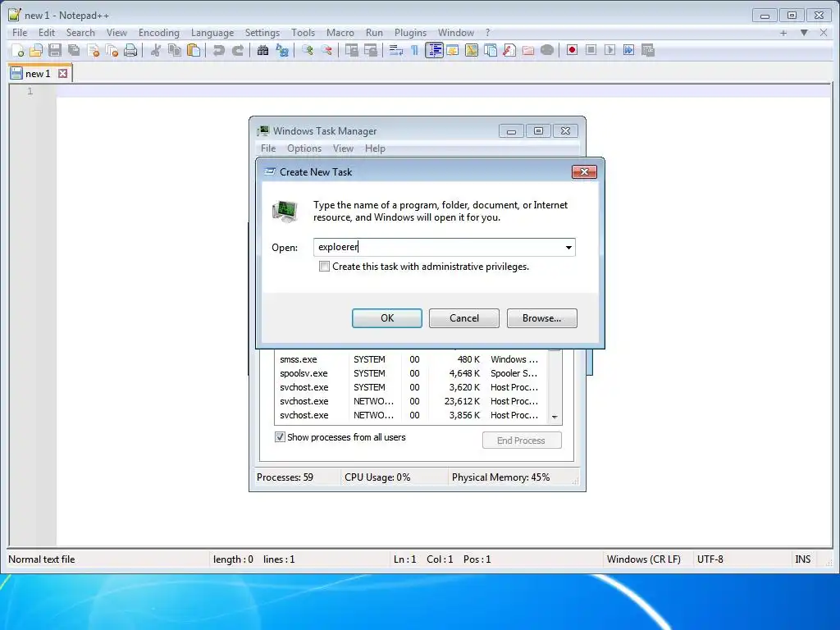Click the Redo arrow icon
The width and height of the screenshot is (840, 630).
point(237,50)
